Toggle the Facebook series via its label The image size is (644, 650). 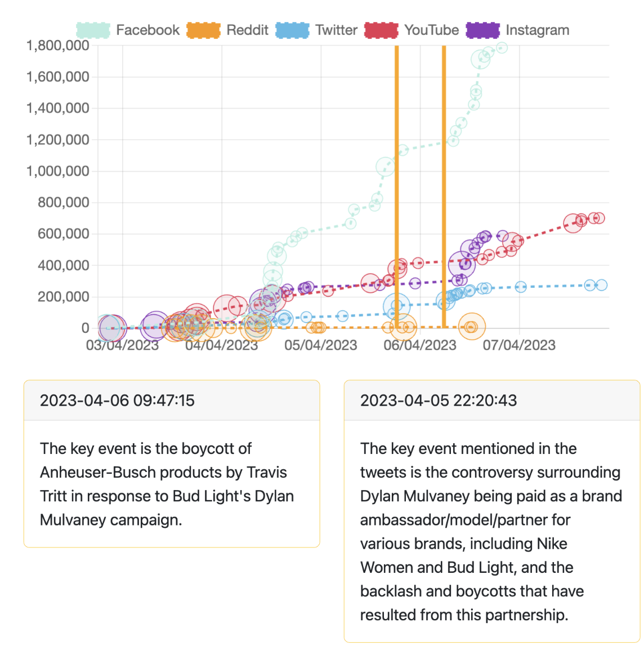coord(147,30)
